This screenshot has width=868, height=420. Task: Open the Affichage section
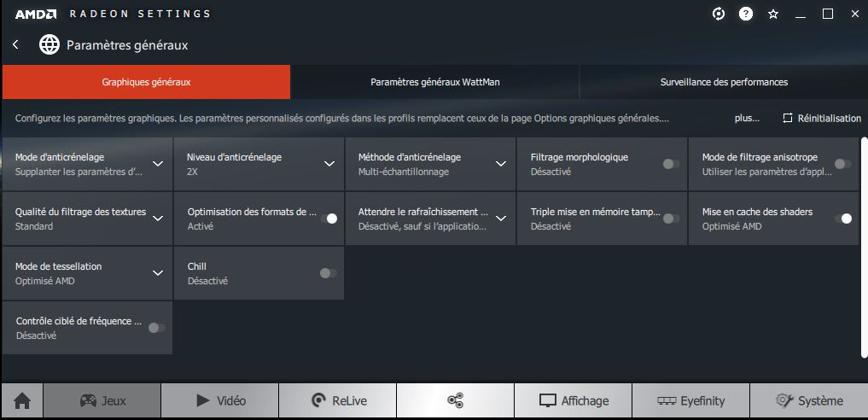tap(573, 400)
